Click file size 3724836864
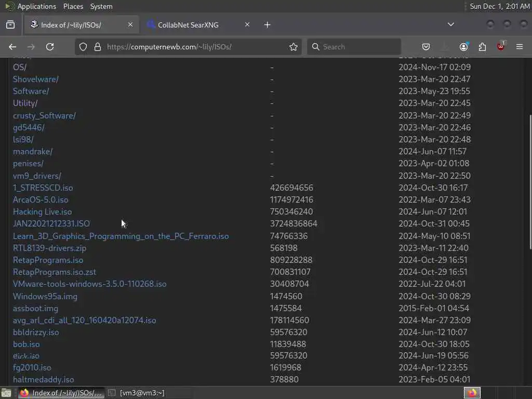This screenshot has width=532, height=399. [x=294, y=223]
